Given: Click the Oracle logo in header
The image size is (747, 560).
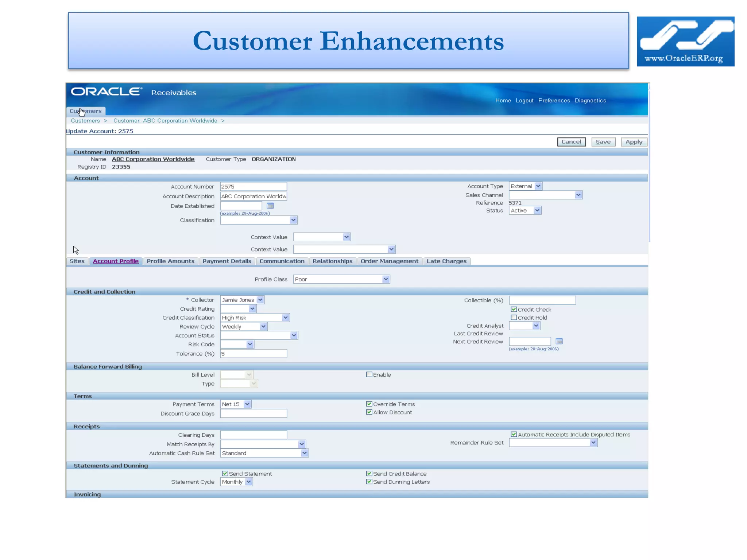Looking at the screenshot, I should coord(106,92).
